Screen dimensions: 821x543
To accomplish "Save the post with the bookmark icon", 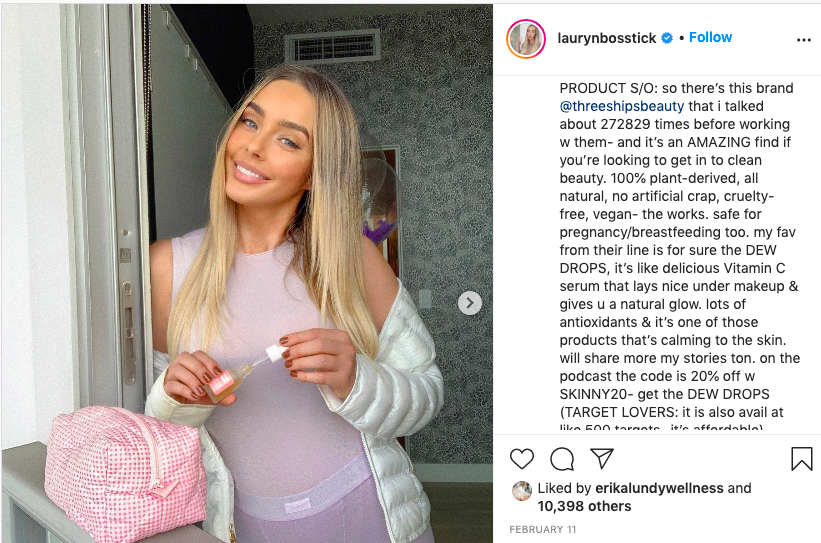I will [802, 459].
